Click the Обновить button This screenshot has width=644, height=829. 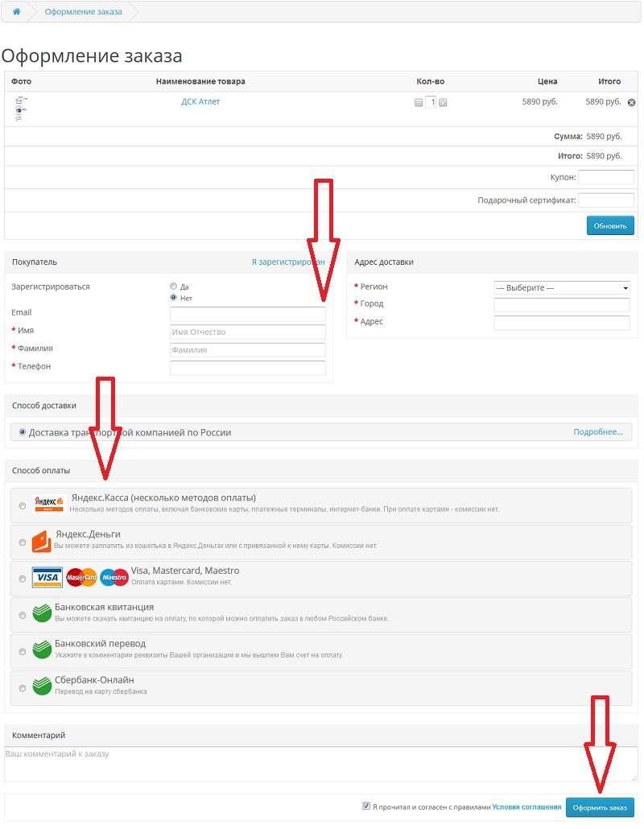610,225
